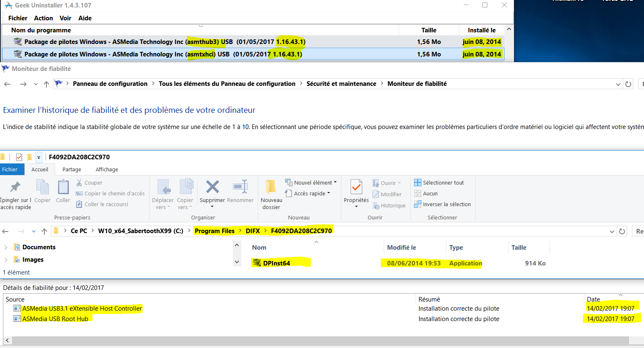Screen dimensions: 644x348
Task: Click the asmthub3 package driver icon
Action: (x=18, y=41)
